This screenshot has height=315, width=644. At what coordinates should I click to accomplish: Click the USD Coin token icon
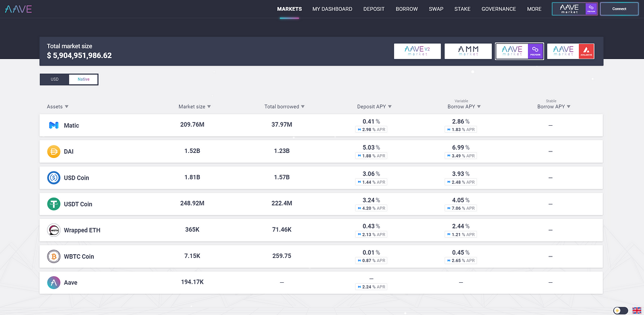54,178
